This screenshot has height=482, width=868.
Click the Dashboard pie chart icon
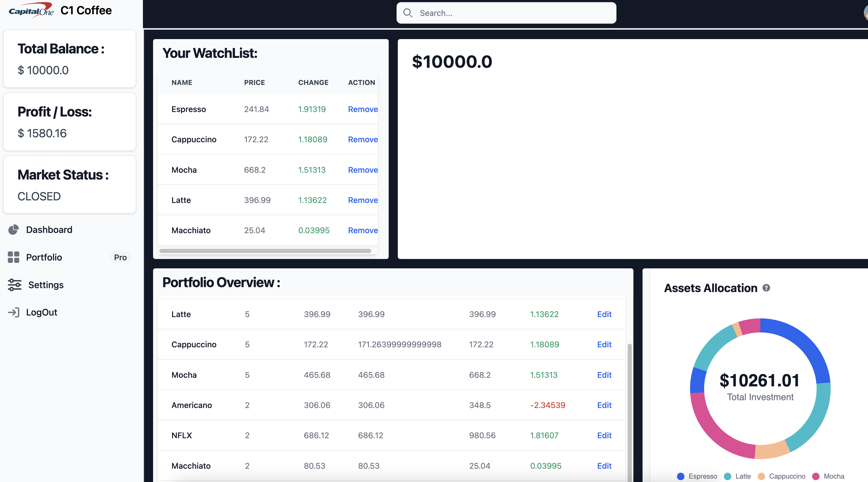(x=14, y=230)
